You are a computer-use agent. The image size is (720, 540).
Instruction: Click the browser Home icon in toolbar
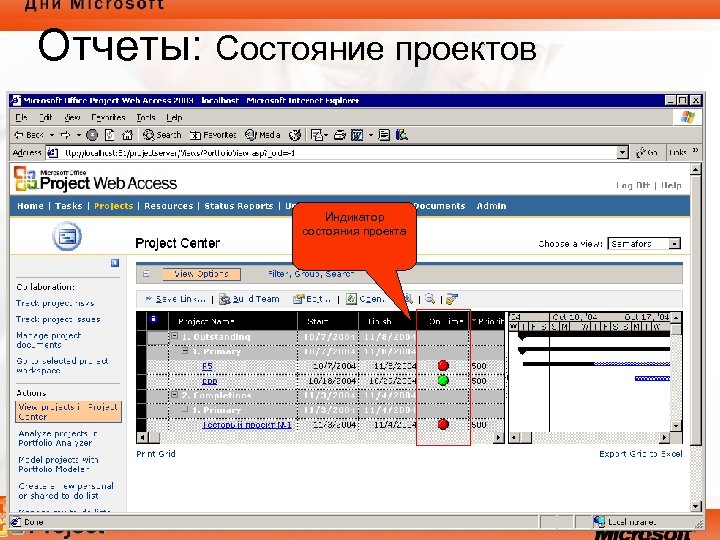[127, 135]
